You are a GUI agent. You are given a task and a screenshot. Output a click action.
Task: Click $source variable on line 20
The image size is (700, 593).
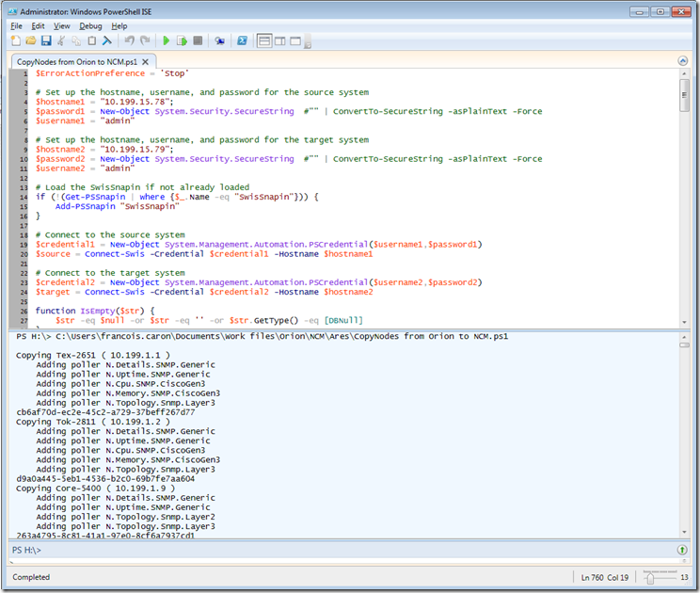(x=53, y=254)
